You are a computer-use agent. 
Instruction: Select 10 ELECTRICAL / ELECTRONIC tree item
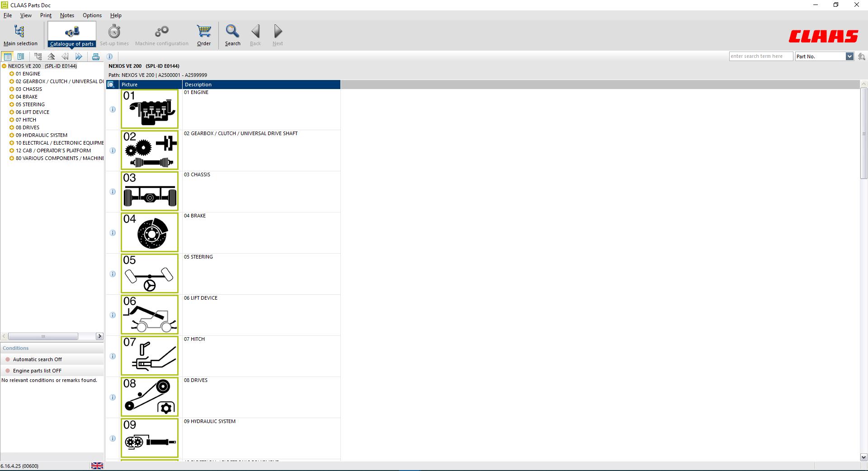[x=60, y=143]
